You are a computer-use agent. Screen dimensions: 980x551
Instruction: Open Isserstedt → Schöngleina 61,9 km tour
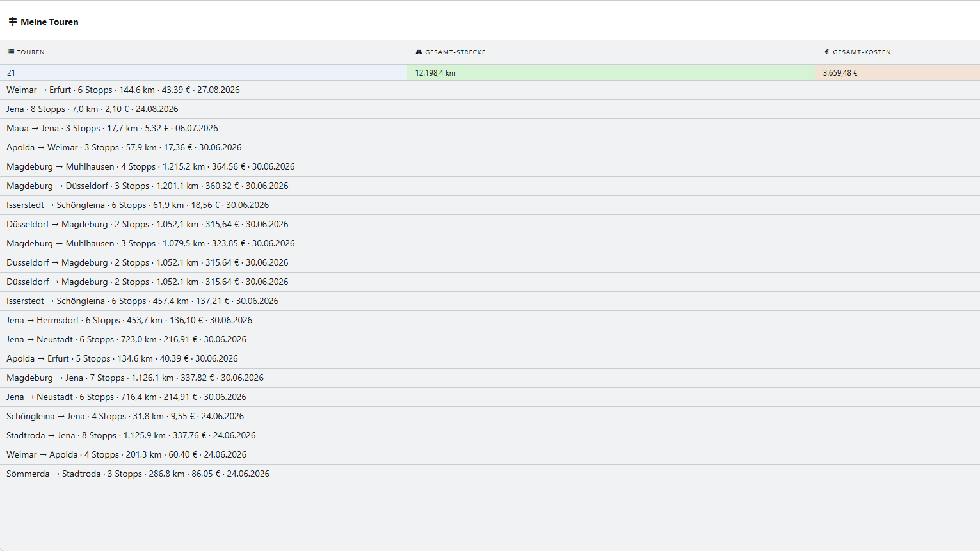(x=490, y=205)
